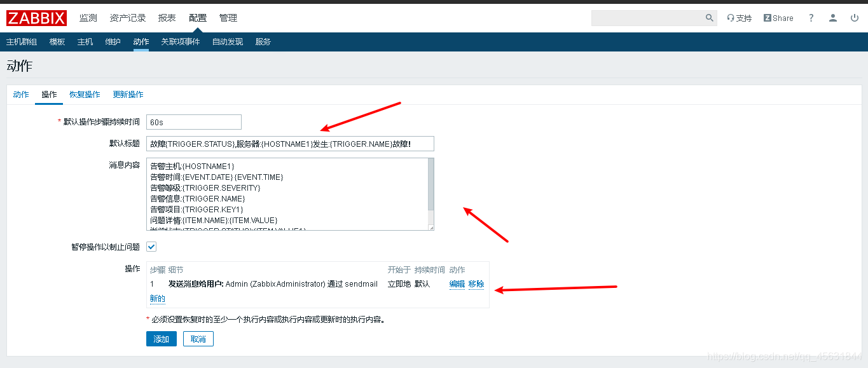This screenshot has height=368, width=868.
Task: Click the 60s step duration field
Action: [194, 121]
